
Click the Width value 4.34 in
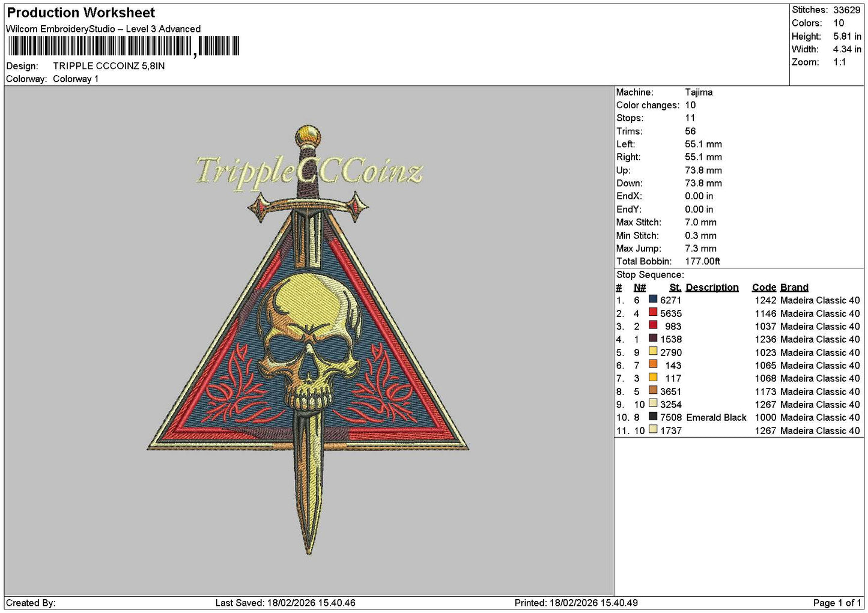(847, 49)
